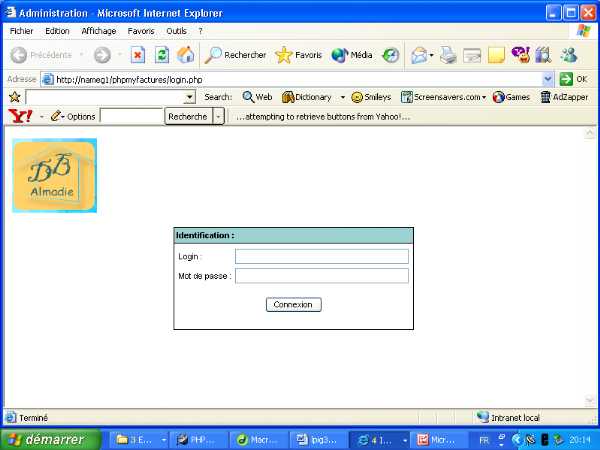
Task: Click the forward navigation arrow icon
Action: tap(102, 55)
